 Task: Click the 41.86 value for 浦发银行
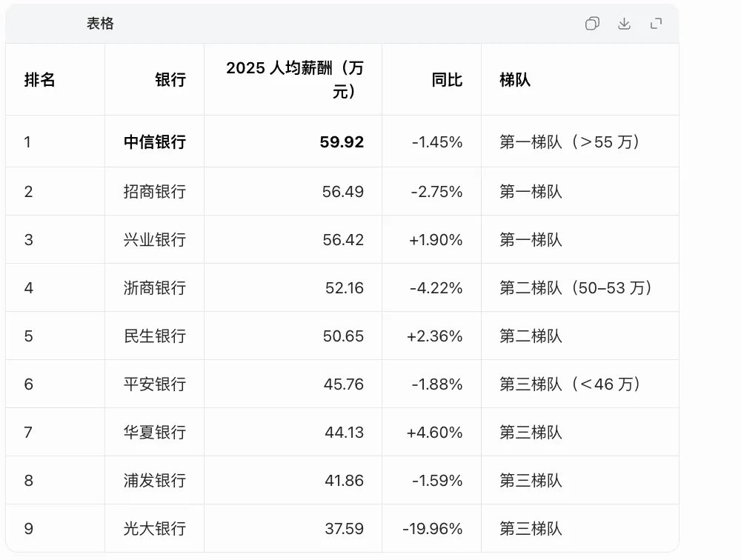point(344,481)
